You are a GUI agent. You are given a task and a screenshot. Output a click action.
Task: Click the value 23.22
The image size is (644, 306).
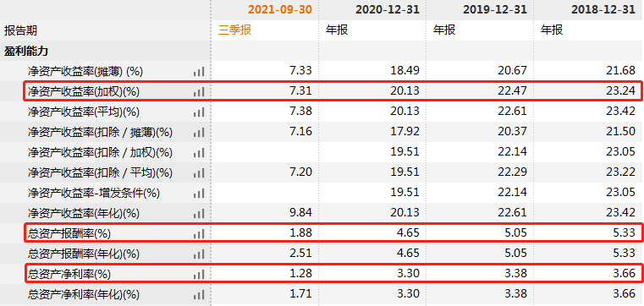pos(620,172)
